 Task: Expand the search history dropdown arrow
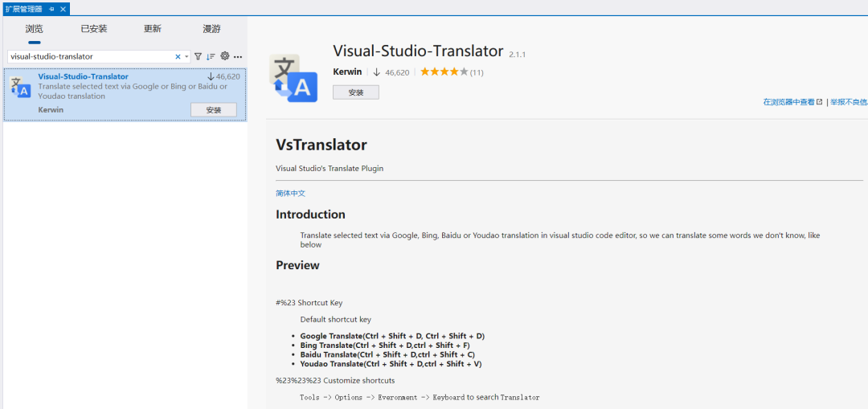click(186, 56)
